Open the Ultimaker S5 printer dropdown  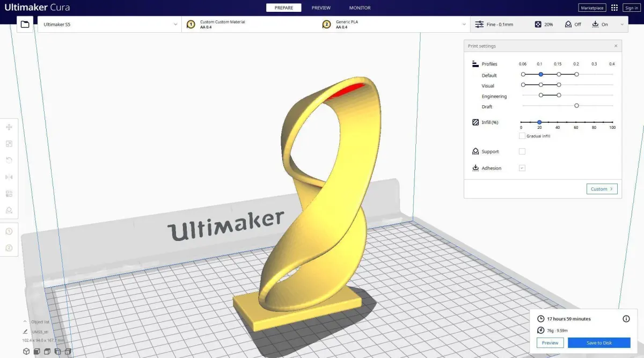[109, 24]
